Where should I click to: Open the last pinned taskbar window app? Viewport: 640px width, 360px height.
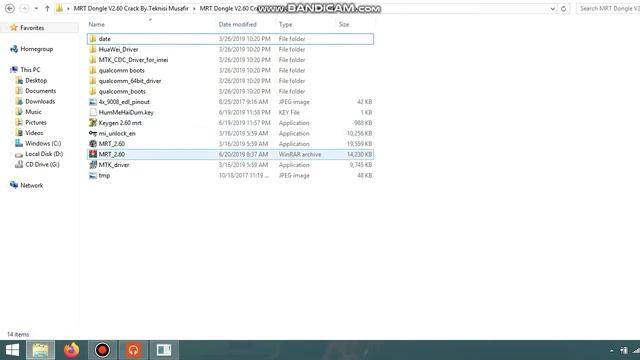(x=164, y=350)
